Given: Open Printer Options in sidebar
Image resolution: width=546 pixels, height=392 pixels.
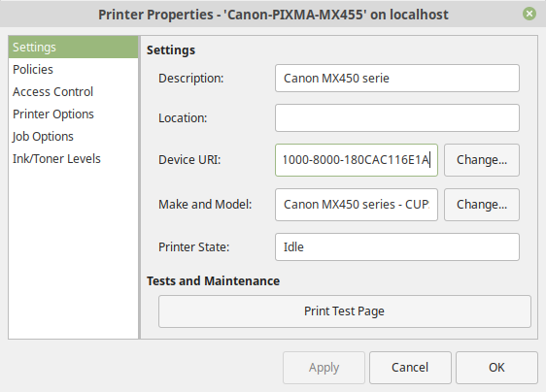Looking at the screenshot, I should (x=74, y=114).
